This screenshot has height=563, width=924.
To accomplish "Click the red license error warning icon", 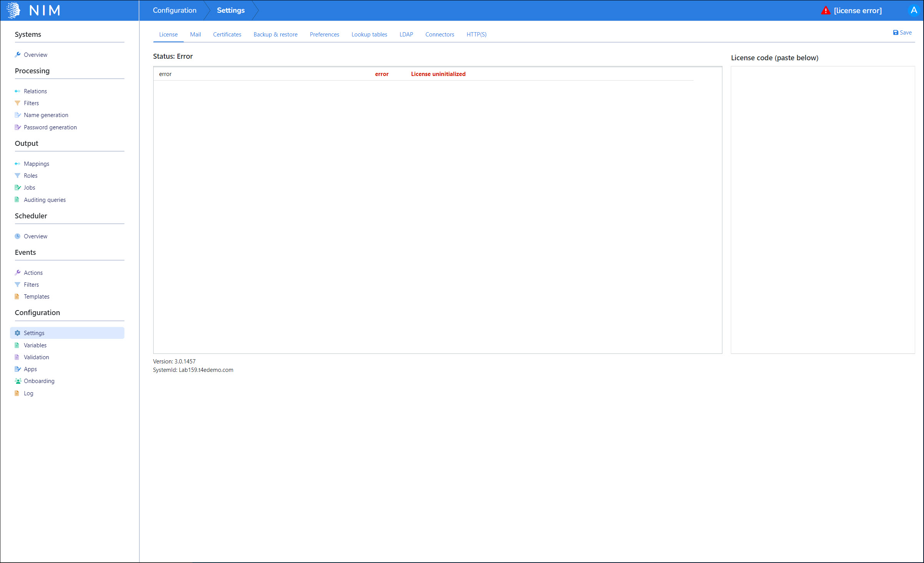I will 825,11.
